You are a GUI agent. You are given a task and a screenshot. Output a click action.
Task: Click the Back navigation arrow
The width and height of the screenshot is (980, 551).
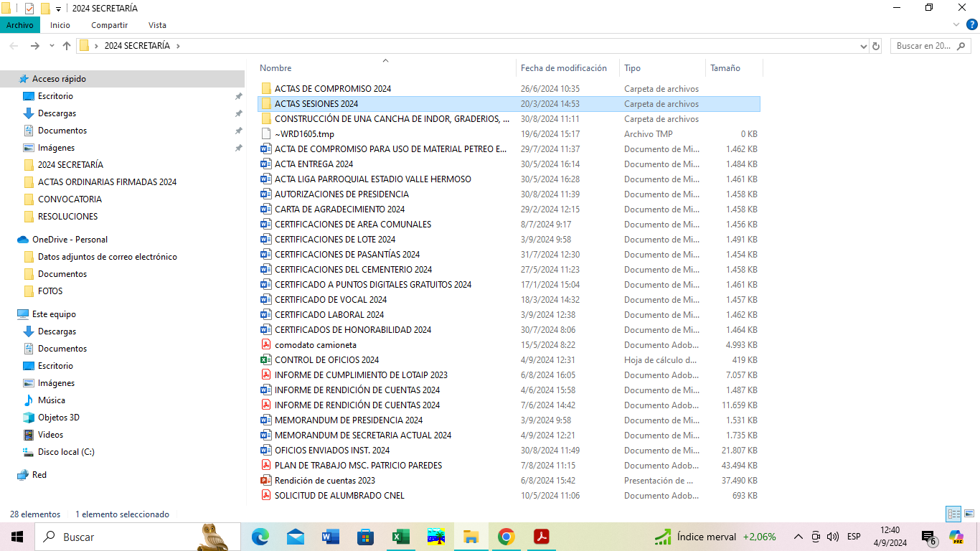click(14, 46)
